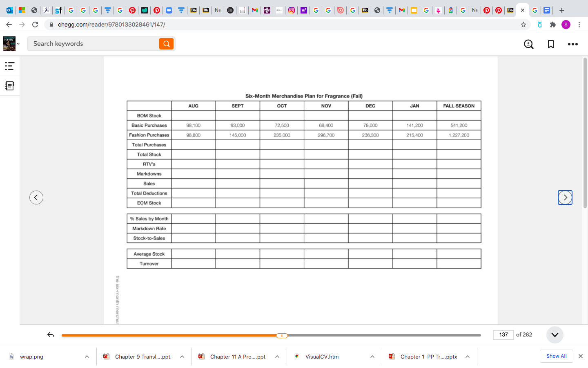The height and width of the screenshot is (368, 588).
Task: Click the blue extension icon beside star
Action: 540,25
